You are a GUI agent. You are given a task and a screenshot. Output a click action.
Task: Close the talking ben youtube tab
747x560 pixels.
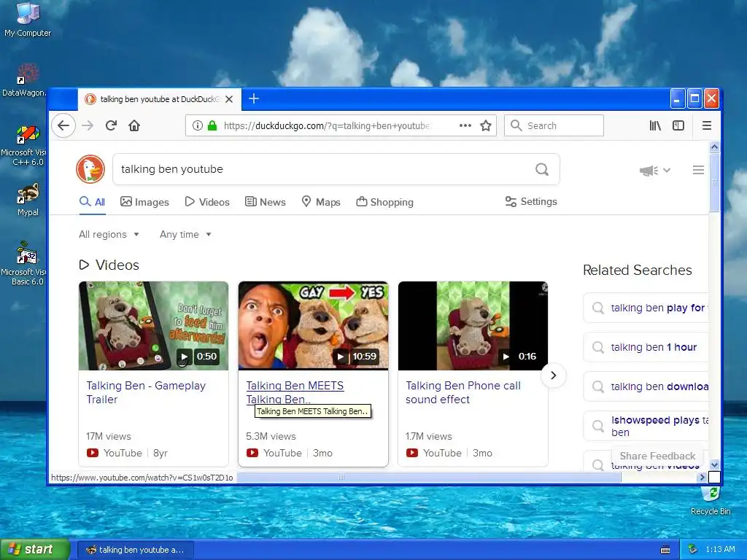[229, 99]
